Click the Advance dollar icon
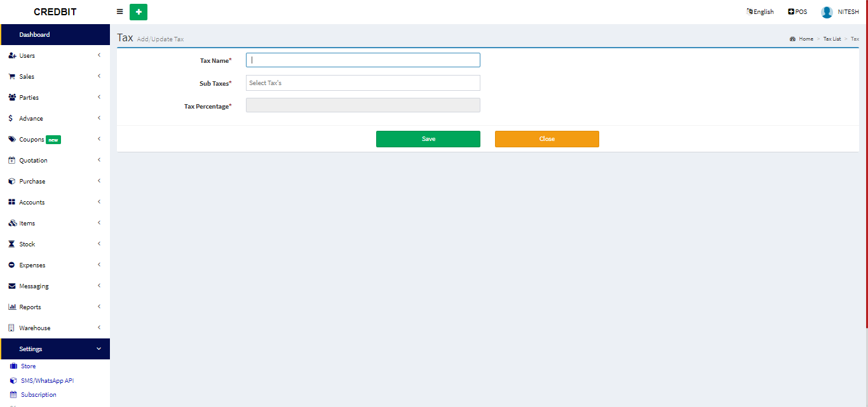This screenshot has height=407, width=868. click(11, 119)
